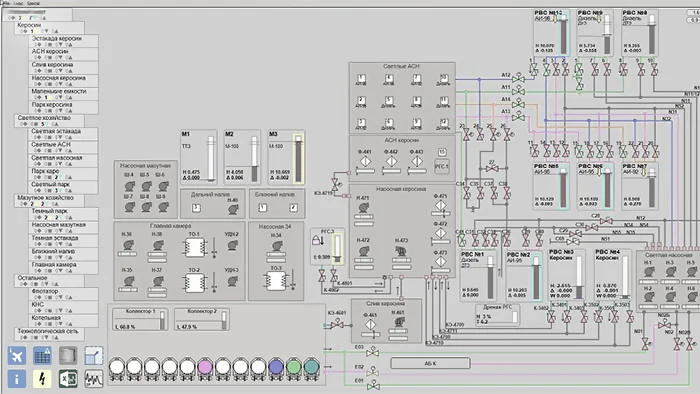This screenshot has height=394, width=700.
Task: Select the purple tanker circle
Action: click(x=205, y=367)
